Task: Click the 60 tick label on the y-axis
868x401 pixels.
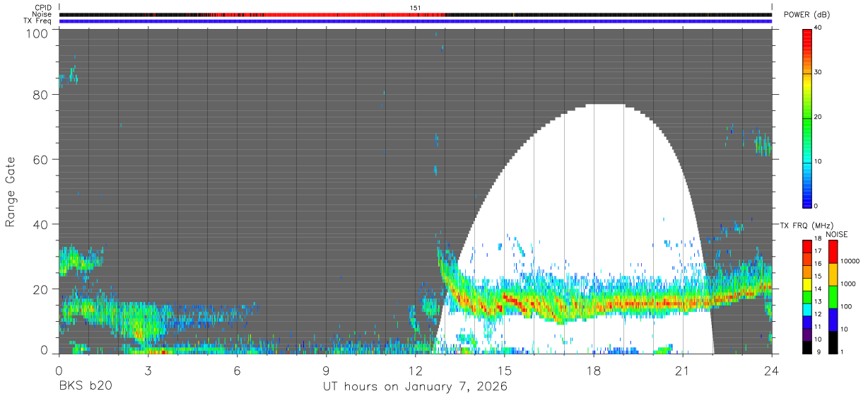Action: (x=40, y=160)
